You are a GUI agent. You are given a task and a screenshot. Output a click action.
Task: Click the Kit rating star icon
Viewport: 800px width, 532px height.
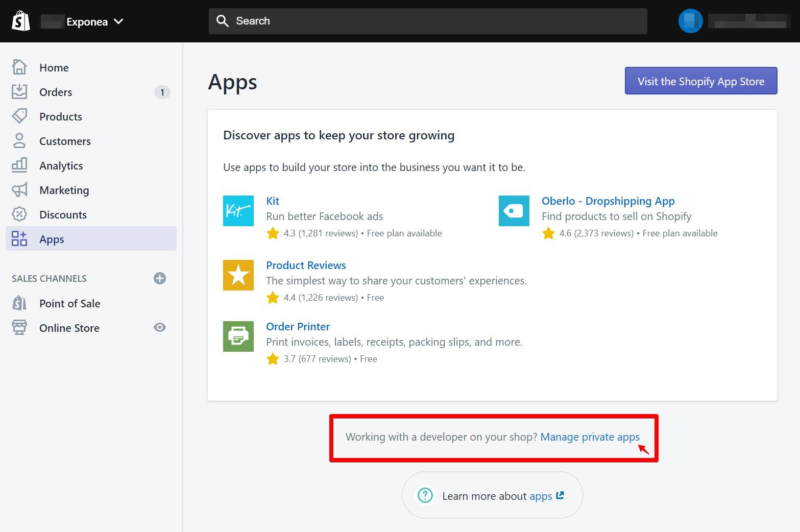(273, 233)
